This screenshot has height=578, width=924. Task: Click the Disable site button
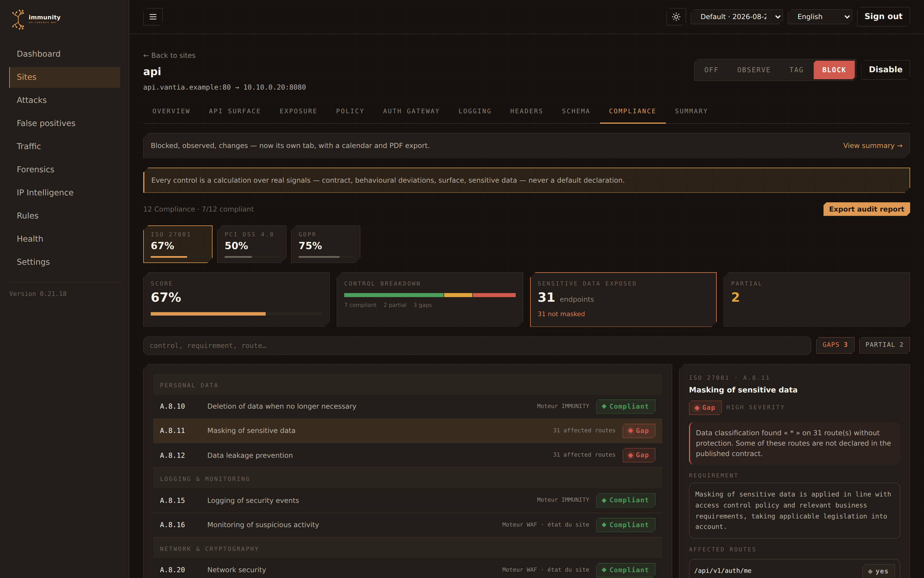click(x=885, y=70)
